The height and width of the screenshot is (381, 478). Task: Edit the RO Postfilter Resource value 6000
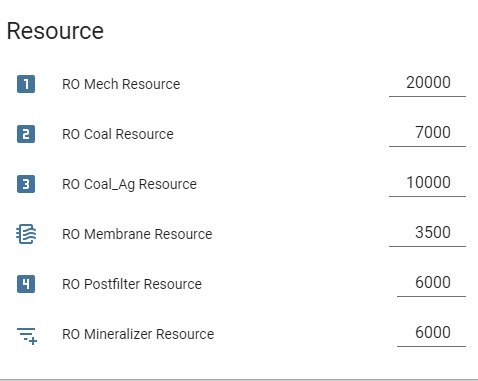pos(431,283)
